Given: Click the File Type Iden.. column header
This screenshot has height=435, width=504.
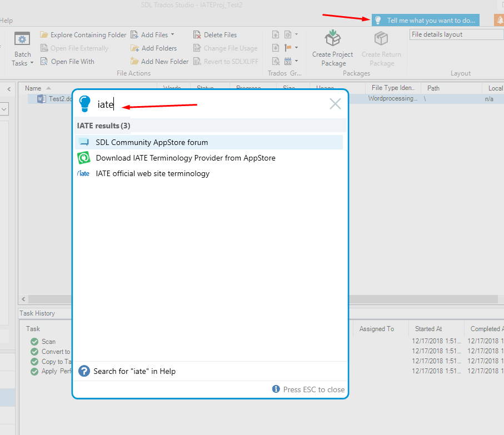Looking at the screenshot, I should point(393,88).
